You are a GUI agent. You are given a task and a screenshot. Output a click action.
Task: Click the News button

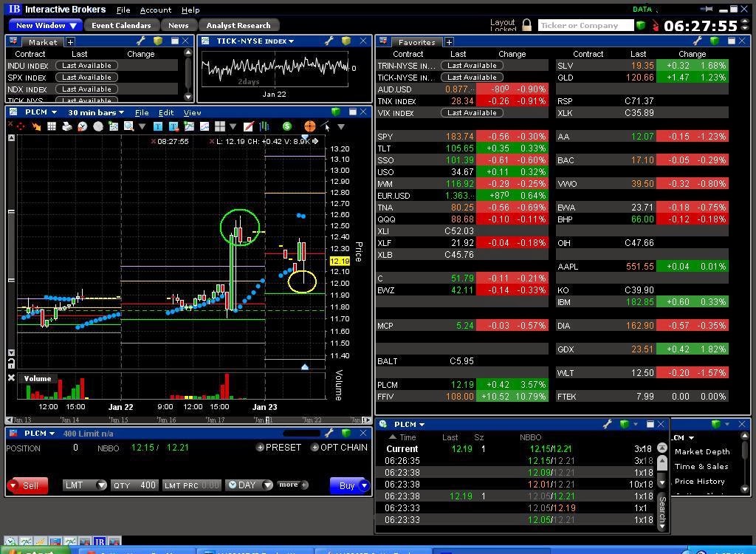(179, 26)
